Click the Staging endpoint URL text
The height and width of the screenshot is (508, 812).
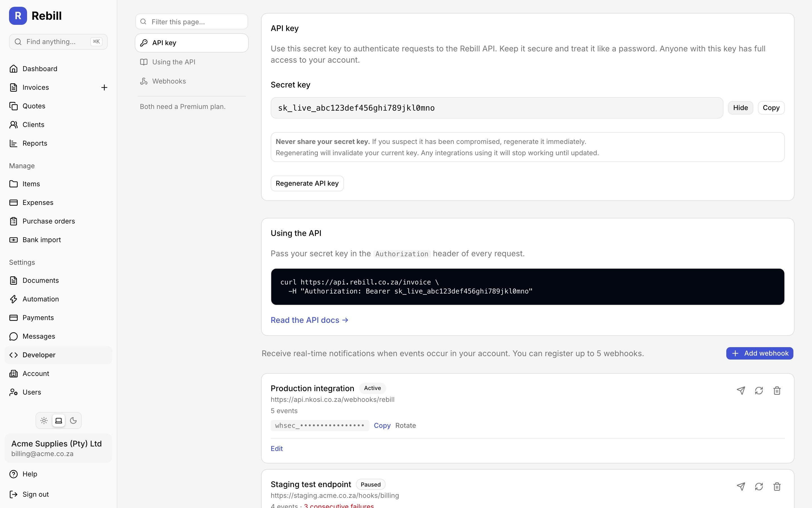[x=335, y=496]
